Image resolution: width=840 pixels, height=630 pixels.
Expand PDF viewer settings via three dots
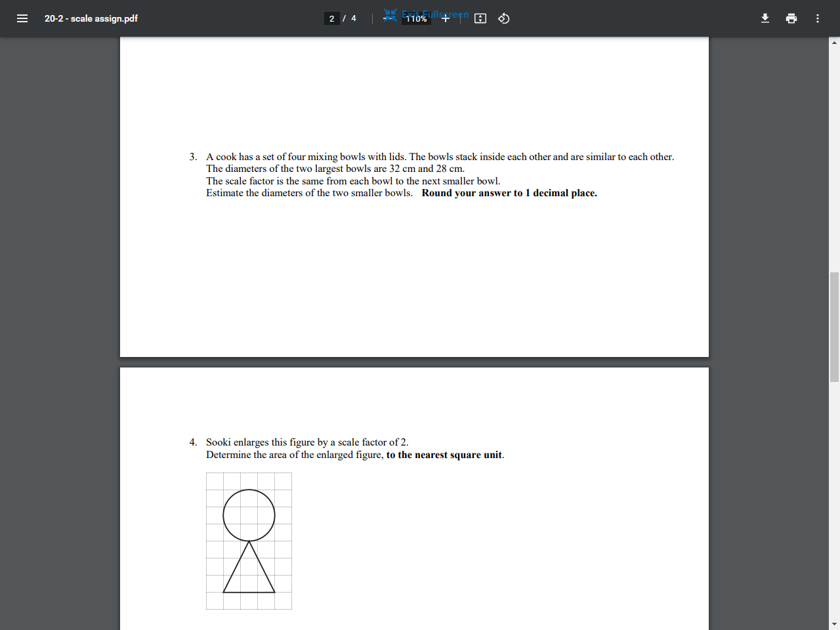(818, 18)
